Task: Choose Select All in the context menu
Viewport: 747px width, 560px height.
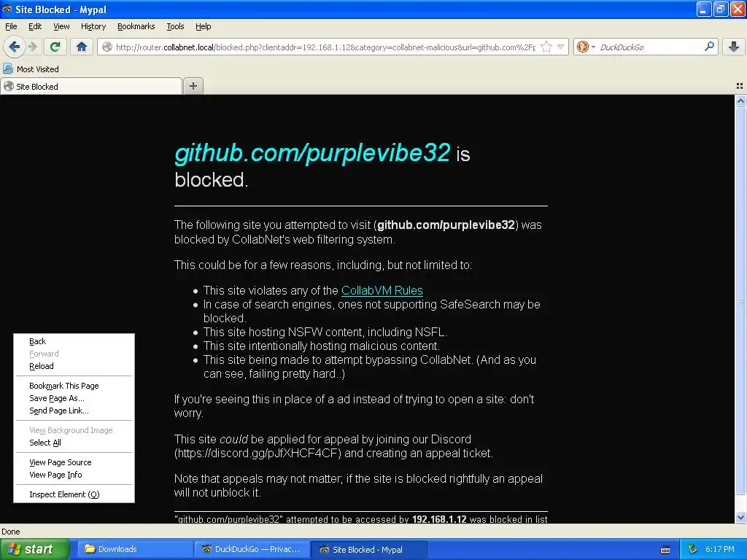Action: [x=74, y=443]
